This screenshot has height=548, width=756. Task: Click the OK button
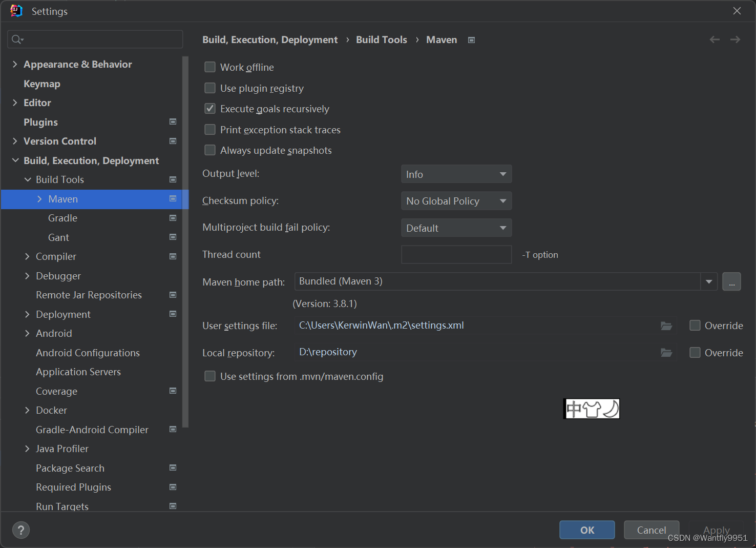587,530
